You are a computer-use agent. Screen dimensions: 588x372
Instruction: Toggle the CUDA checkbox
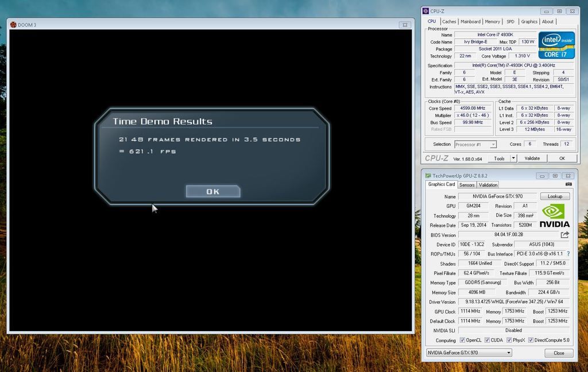[487, 340]
